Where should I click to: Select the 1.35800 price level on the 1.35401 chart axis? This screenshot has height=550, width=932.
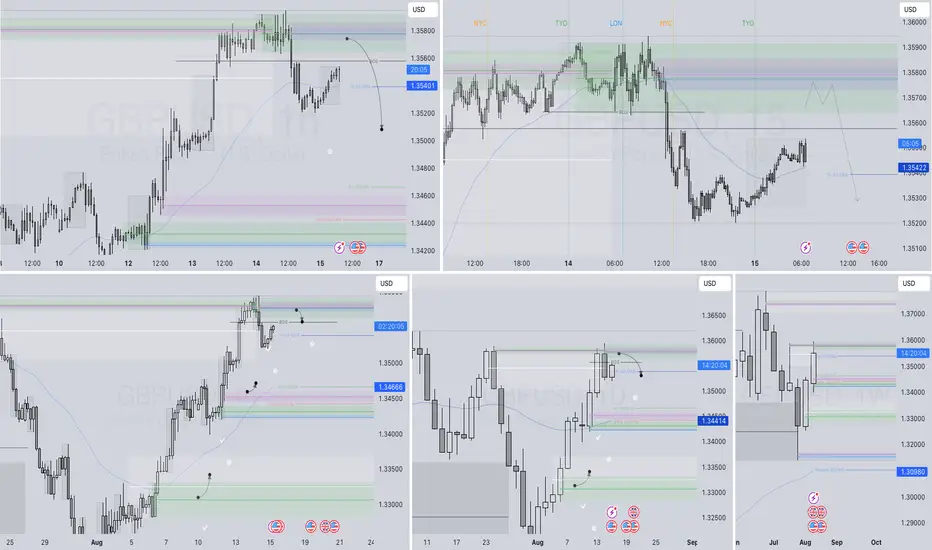click(x=423, y=31)
